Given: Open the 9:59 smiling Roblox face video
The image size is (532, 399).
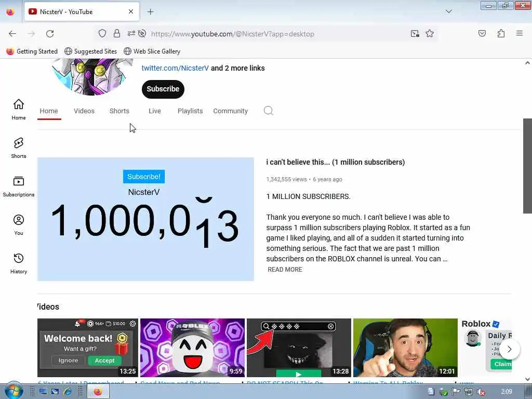Looking at the screenshot, I should pos(192,348).
